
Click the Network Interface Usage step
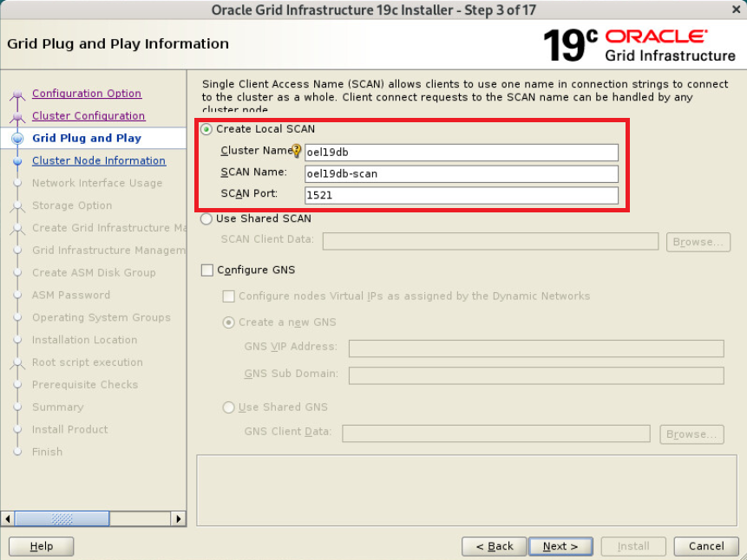point(97,183)
